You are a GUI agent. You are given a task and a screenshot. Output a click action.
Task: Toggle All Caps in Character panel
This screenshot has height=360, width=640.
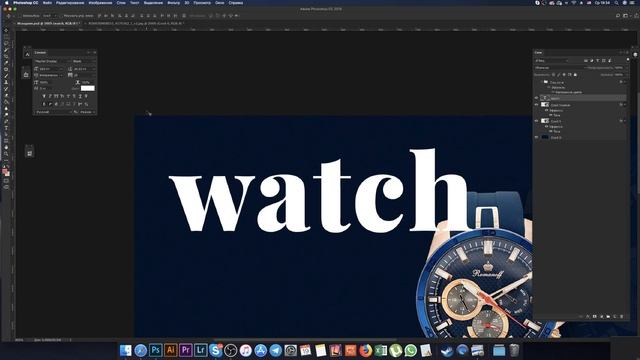click(56, 96)
